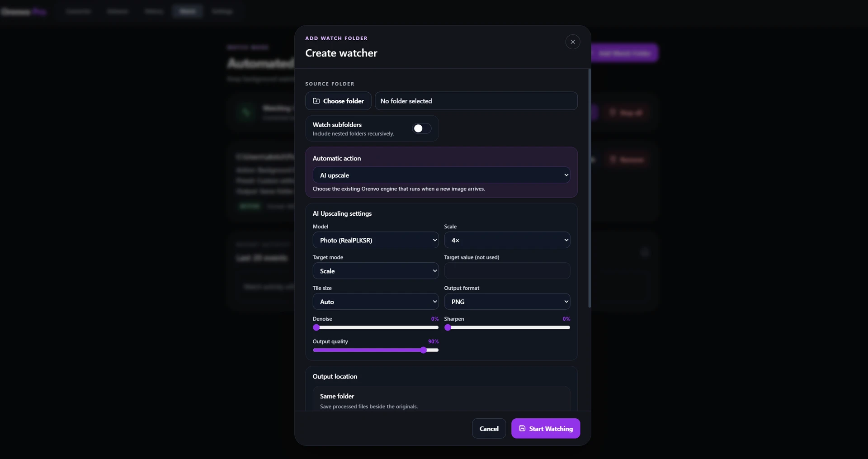868x459 pixels.
Task: Click the Output quality slider
Action: click(376, 350)
